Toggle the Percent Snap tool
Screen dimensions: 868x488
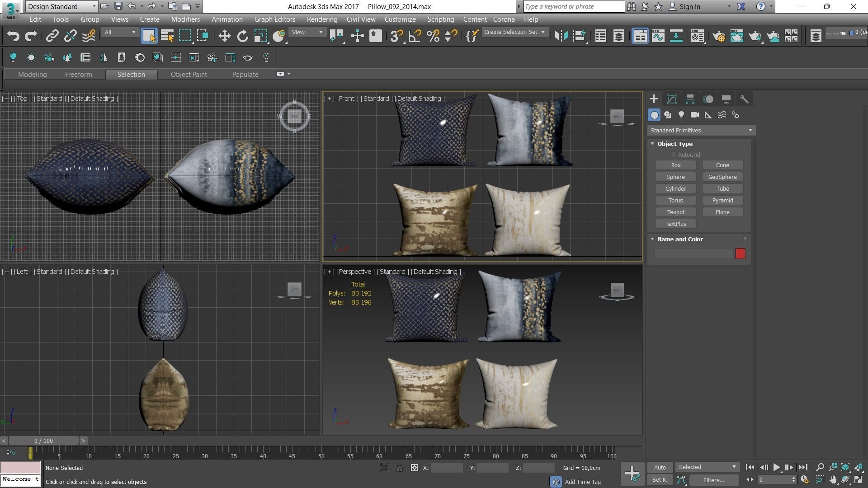click(x=433, y=36)
